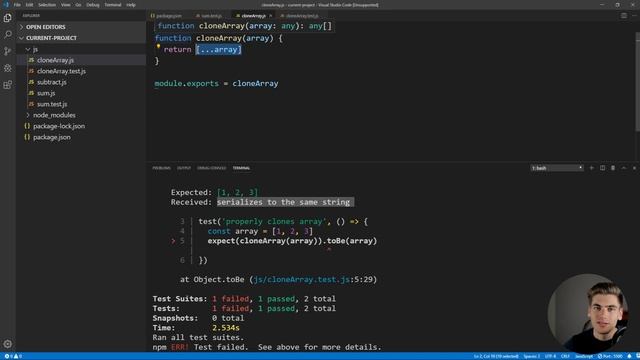The image size is (640, 360).
Task: Maximize the terminal panel with the up chevron
Action: click(624, 168)
